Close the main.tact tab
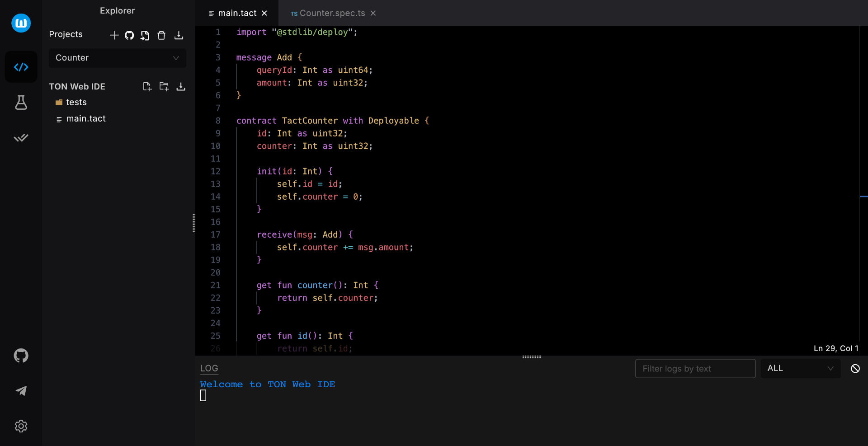The image size is (868, 446). click(x=264, y=13)
